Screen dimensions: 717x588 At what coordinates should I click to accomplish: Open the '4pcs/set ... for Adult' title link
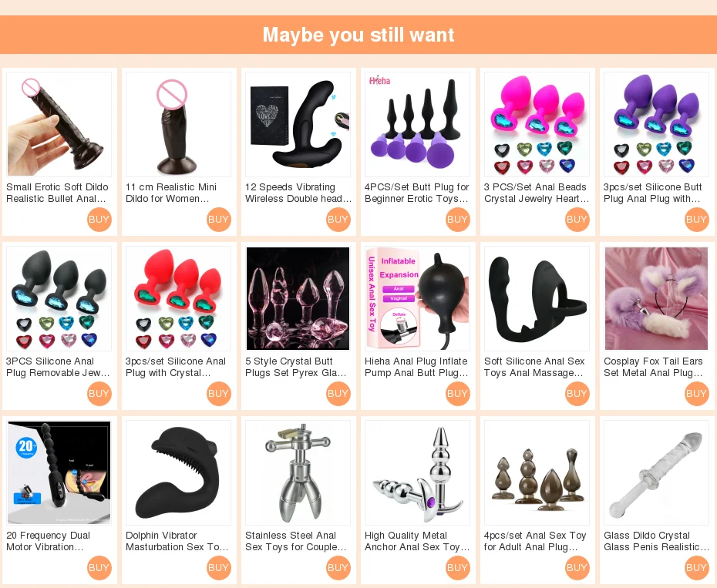click(535, 541)
